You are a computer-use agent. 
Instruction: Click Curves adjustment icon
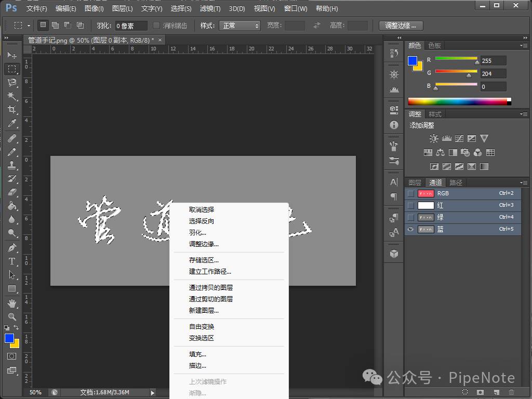[x=459, y=138]
